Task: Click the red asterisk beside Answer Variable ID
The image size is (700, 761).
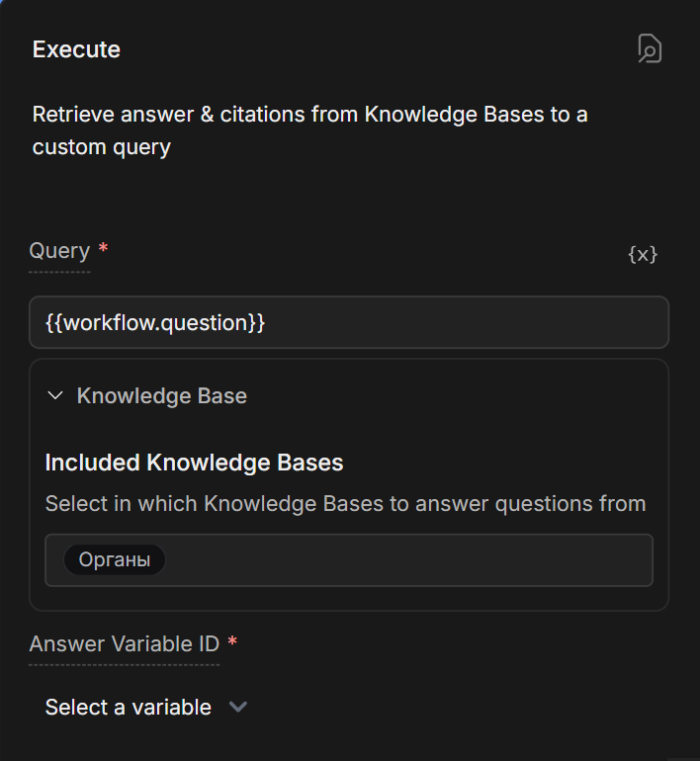Action: [x=232, y=643]
